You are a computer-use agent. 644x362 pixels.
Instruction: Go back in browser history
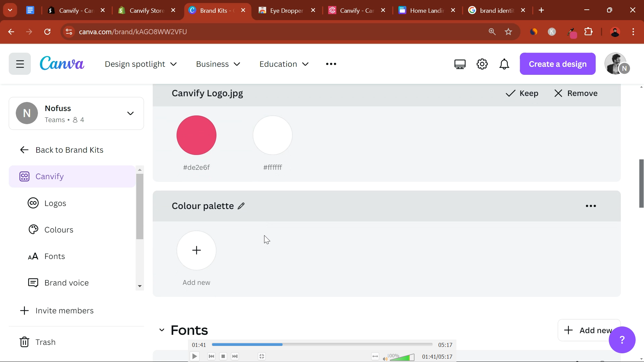11,32
